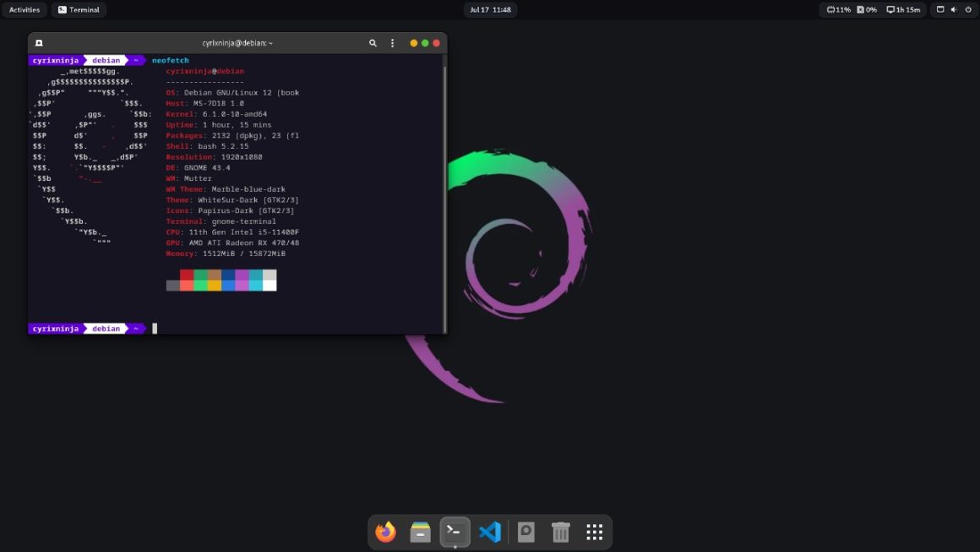Click the 1h 15m uptime indicator
The height and width of the screenshot is (552, 980).
pyautogui.click(x=903, y=10)
